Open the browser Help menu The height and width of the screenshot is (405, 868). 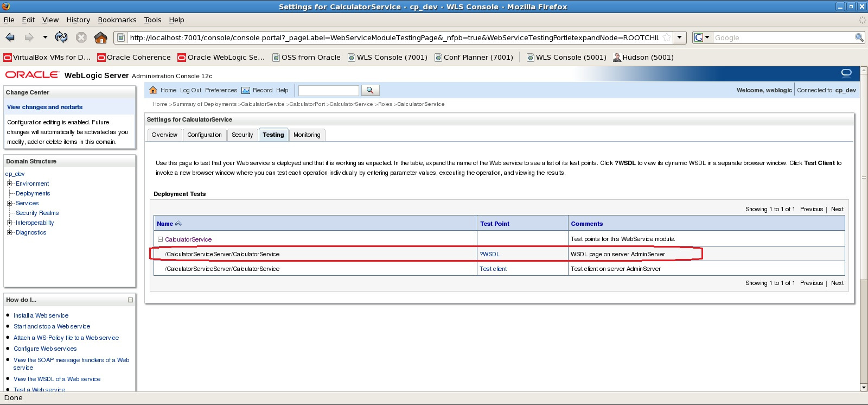(x=176, y=20)
